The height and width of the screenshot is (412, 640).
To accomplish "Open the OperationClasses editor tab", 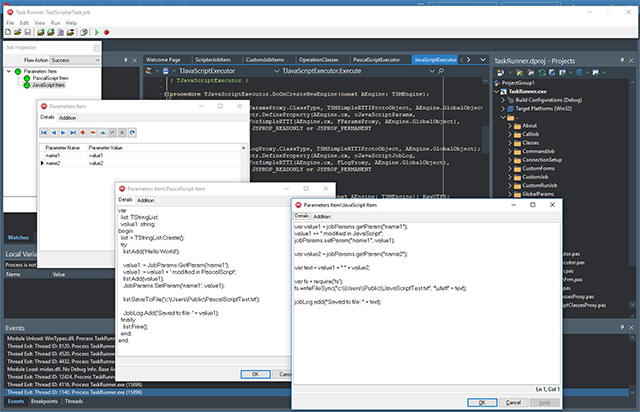I will (318, 60).
